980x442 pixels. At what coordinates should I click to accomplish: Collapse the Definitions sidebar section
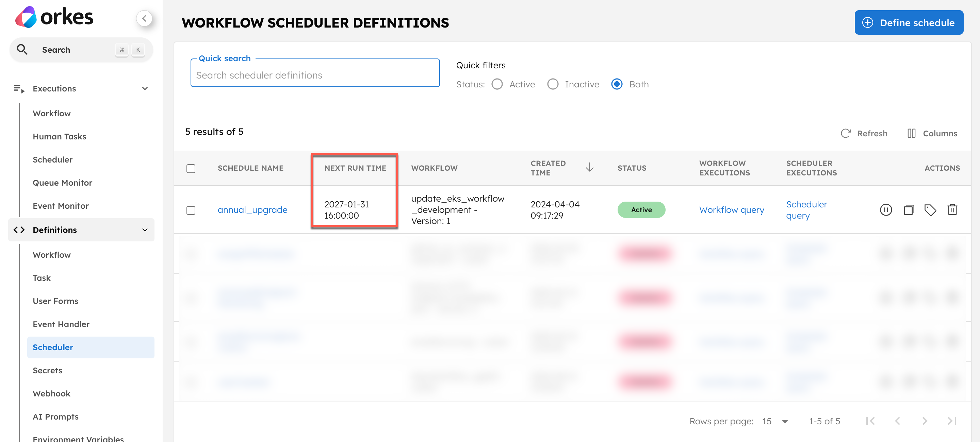pos(145,230)
